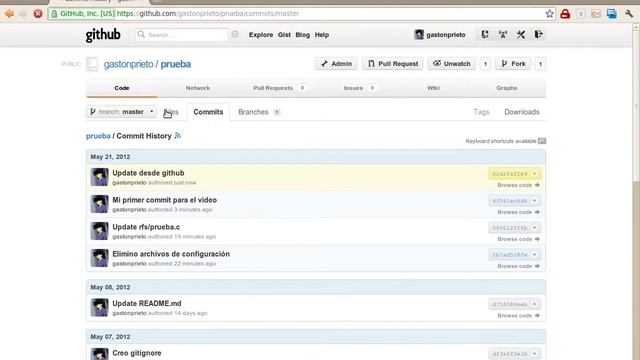Open the Graphs tab

(x=507, y=88)
